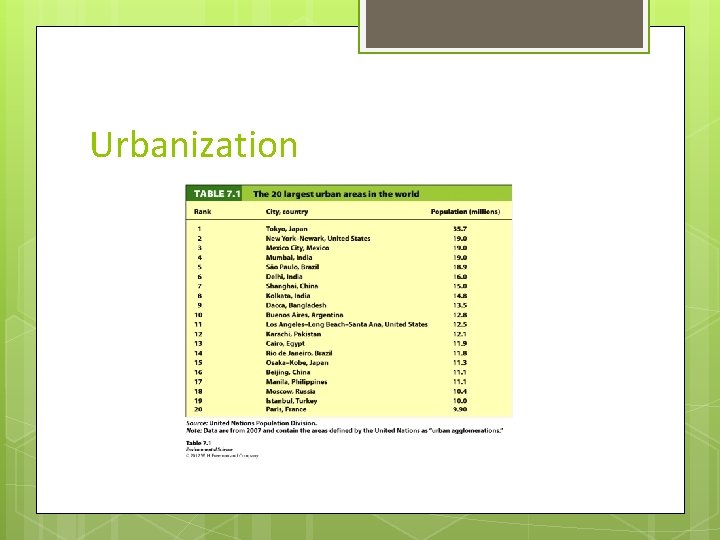Click the 9.90 population value for Paris
720x540 pixels.
point(460,409)
